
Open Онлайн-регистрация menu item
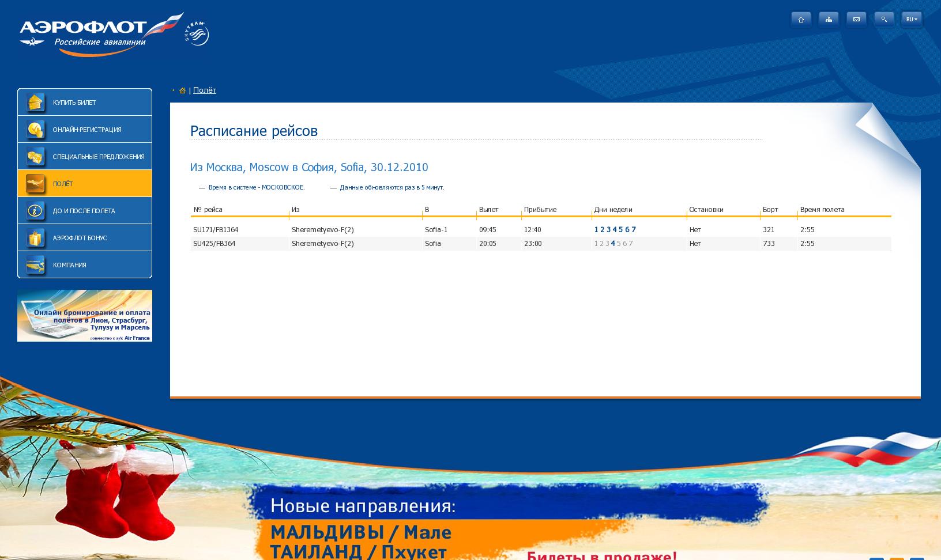[x=85, y=129]
